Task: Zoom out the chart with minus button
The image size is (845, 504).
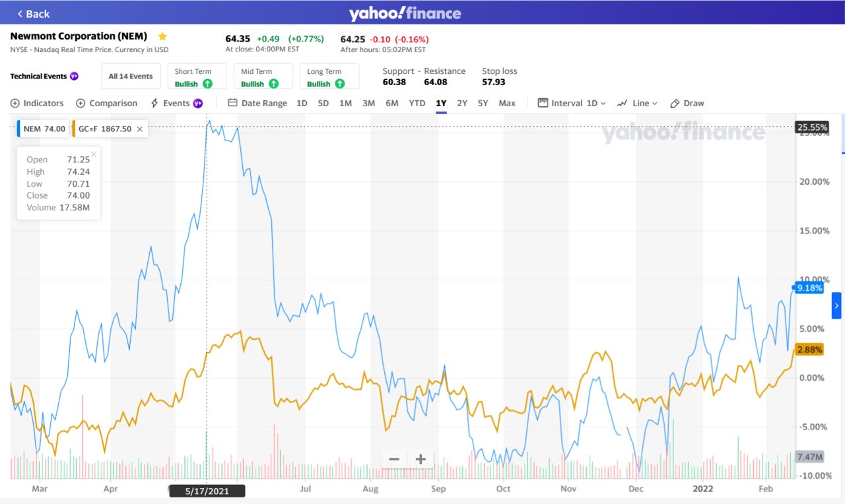Action: click(394, 459)
